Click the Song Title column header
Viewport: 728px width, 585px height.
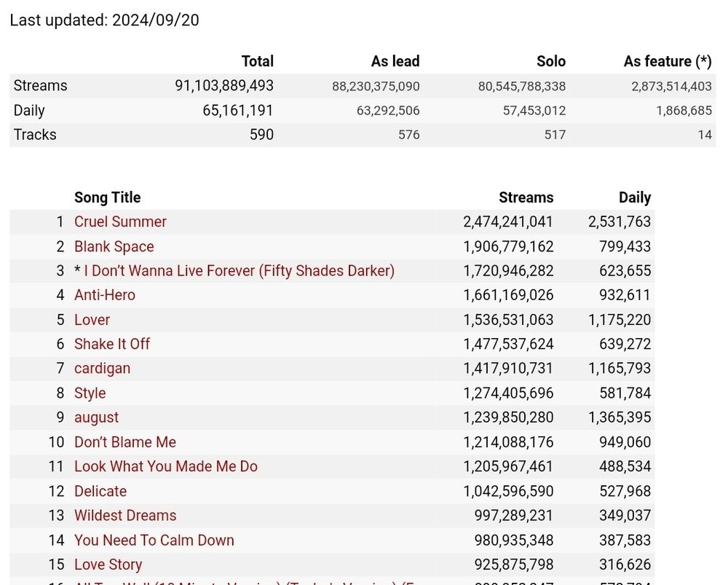point(107,197)
